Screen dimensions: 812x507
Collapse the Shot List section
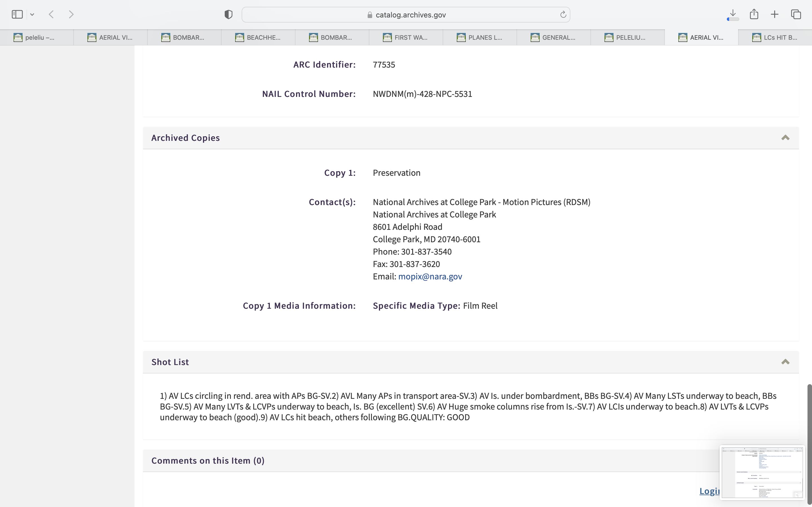[x=785, y=362]
